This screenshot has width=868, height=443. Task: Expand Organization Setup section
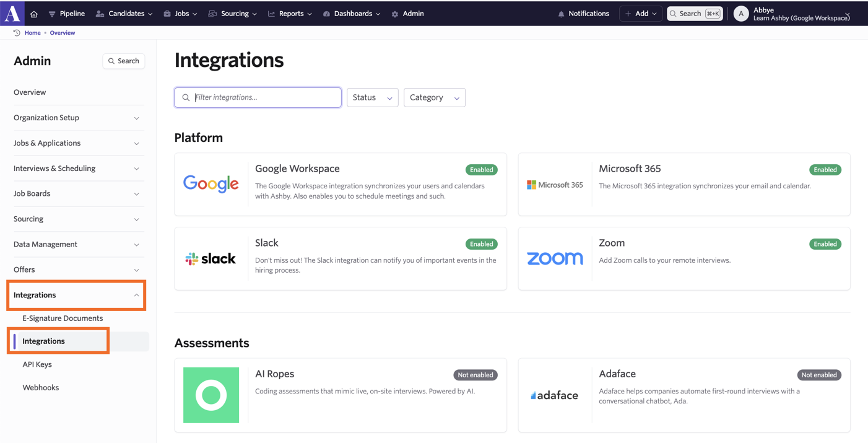(77, 118)
